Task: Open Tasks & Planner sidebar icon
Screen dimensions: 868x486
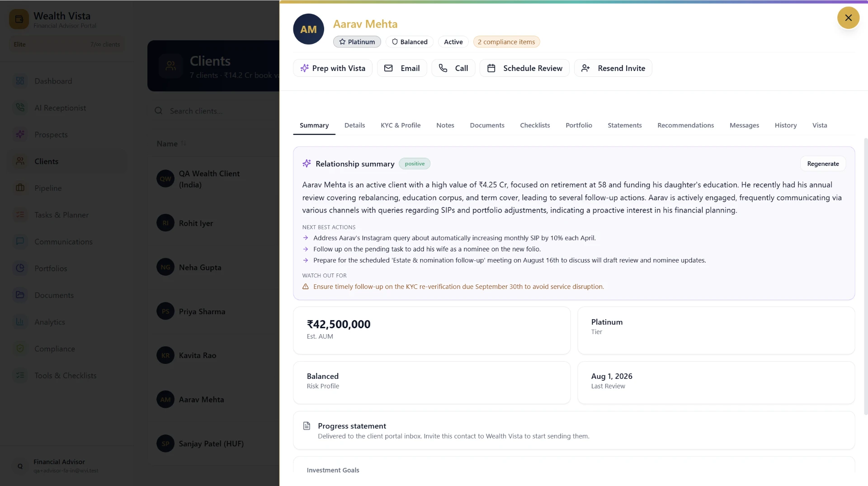Action: coord(20,215)
